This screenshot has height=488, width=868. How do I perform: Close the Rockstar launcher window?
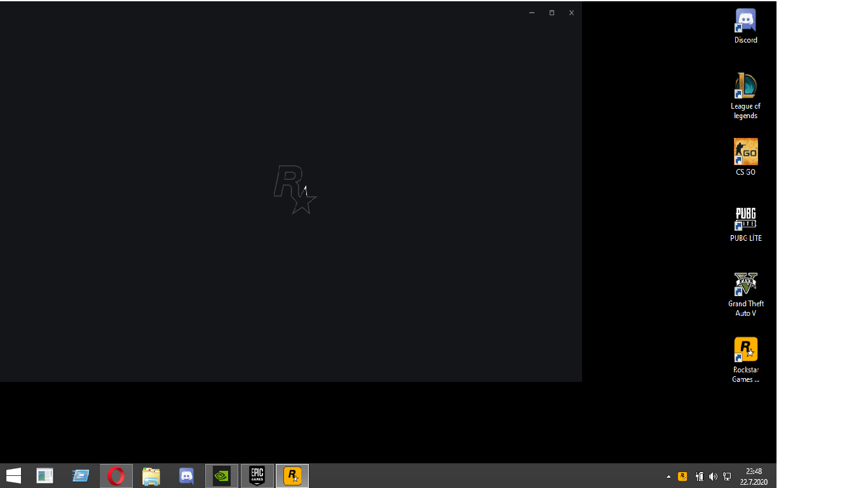[x=571, y=13]
